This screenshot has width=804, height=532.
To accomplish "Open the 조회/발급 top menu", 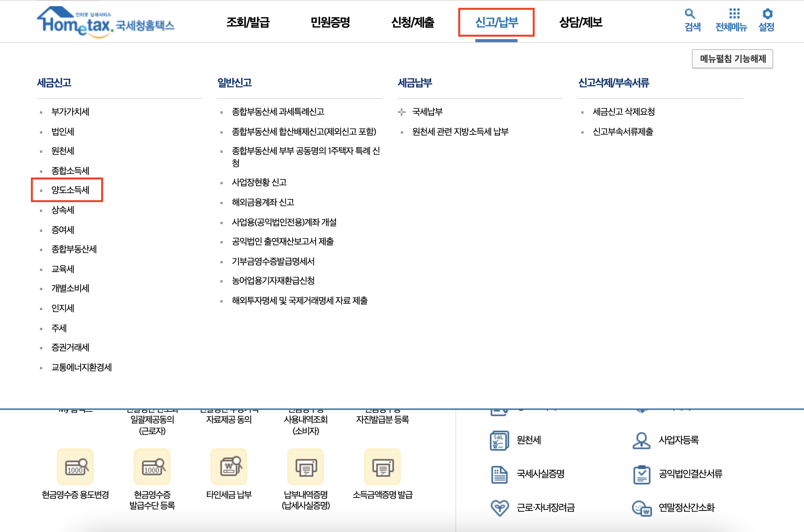I will pyautogui.click(x=248, y=22).
